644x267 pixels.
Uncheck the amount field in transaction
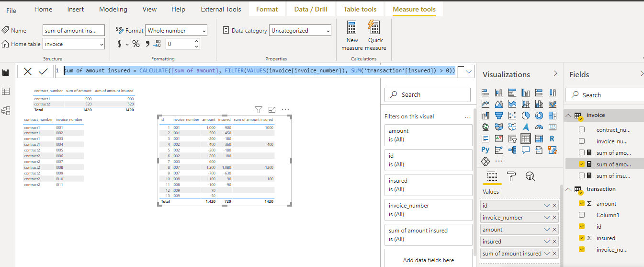pyautogui.click(x=582, y=203)
